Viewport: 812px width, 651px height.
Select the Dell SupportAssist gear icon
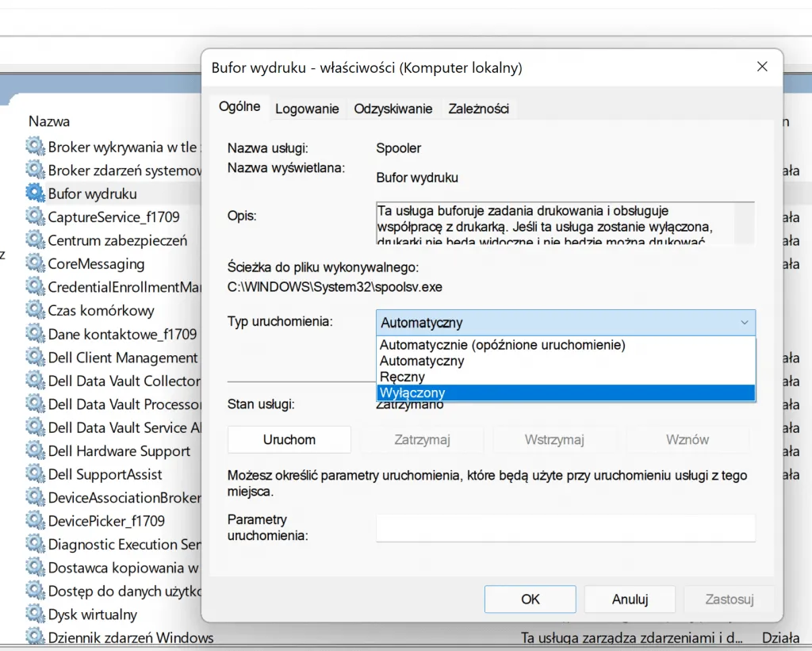[x=35, y=474]
